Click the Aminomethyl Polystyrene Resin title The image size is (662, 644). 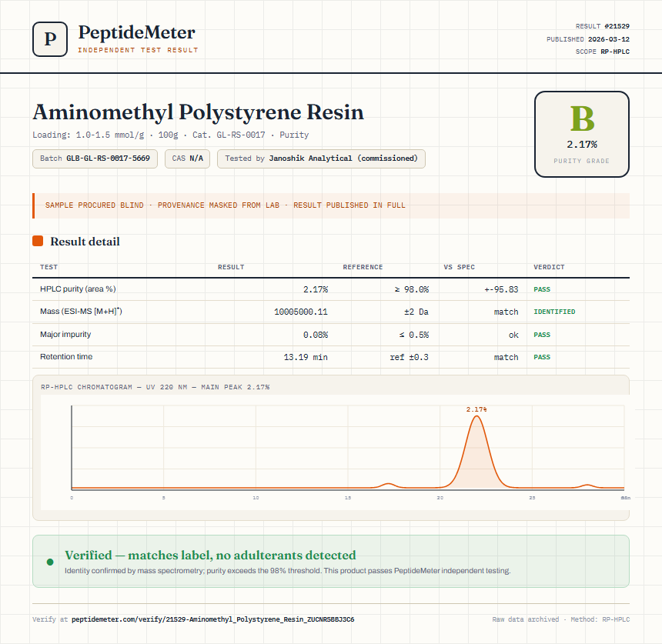pyautogui.click(x=199, y=112)
